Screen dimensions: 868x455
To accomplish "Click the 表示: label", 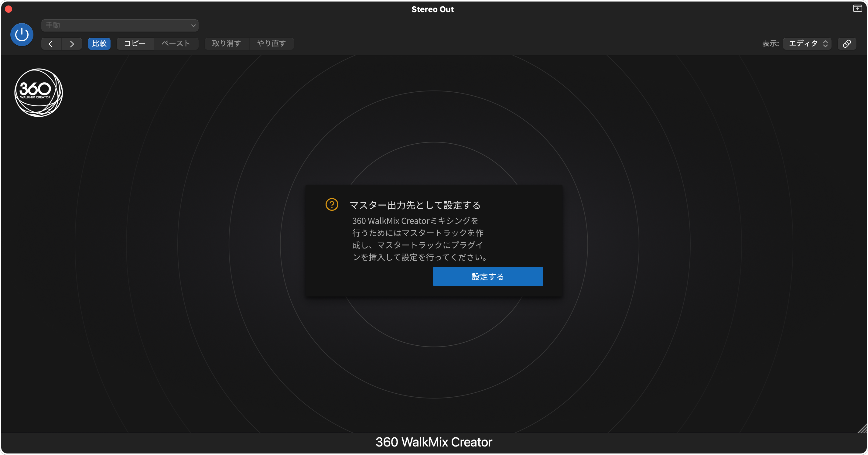I will point(770,43).
